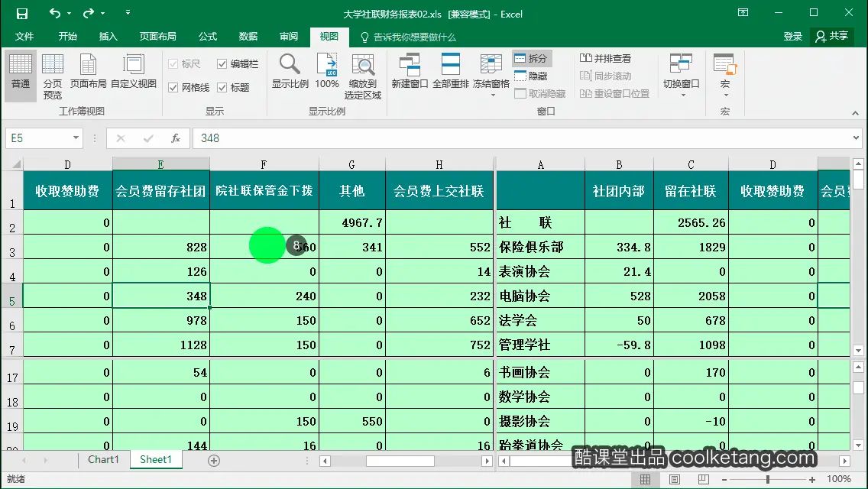868x489 pixels.
Task: Click the left pane horizontal scrollbar thumb
Action: (400, 461)
